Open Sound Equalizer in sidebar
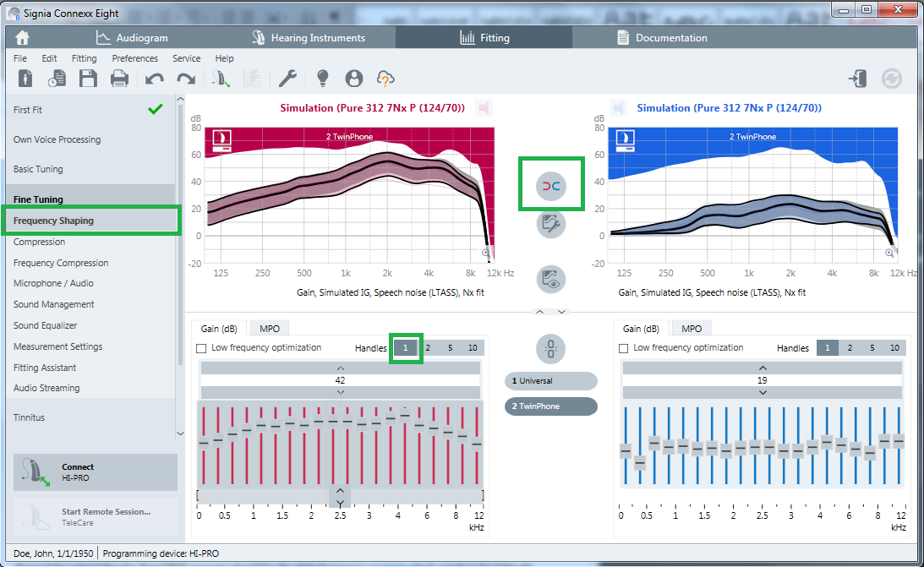This screenshot has width=924, height=567. pos(46,325)
